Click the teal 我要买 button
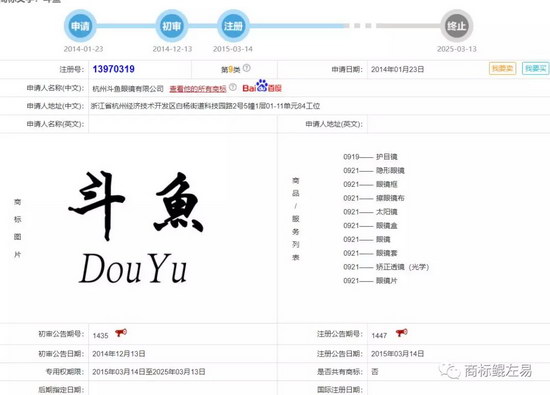The height and width of the screenshot is (395, 550). (x=536, y=68)
